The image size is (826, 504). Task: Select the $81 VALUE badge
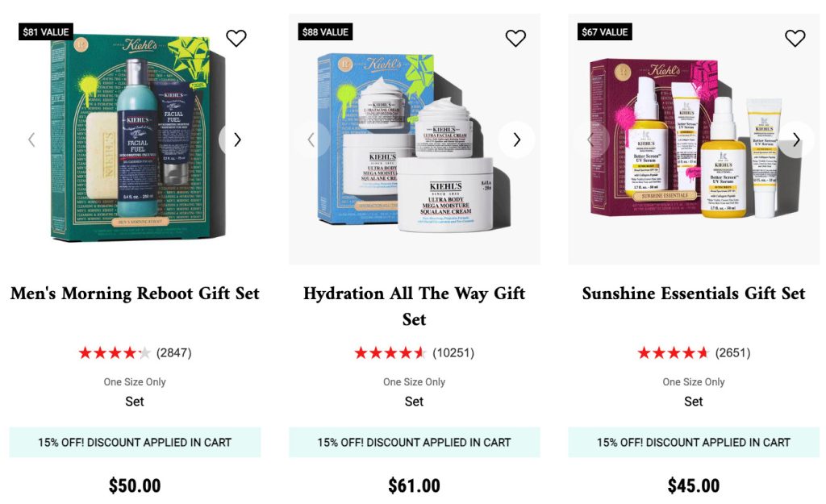tap(46, 31)
